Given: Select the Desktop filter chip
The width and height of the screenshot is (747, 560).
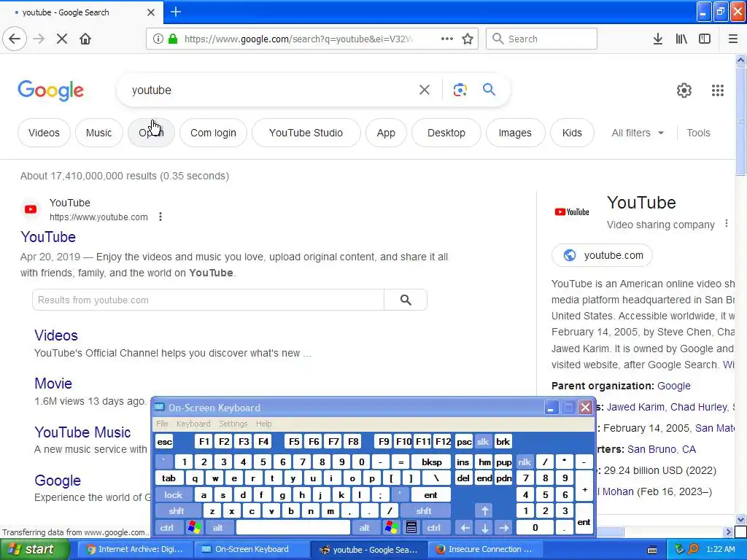Looking at the screenshot, I should (x=446, y=133).
